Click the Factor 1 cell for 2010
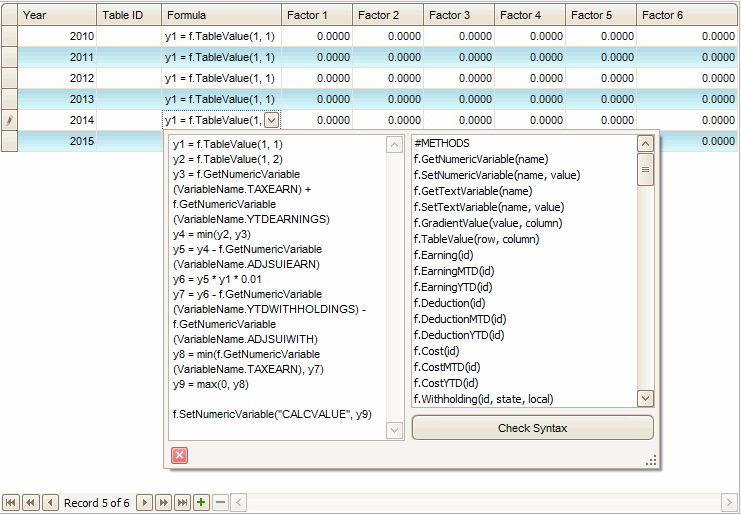The width and height of the screenshot is (741, 514). (x=316, y=36)
